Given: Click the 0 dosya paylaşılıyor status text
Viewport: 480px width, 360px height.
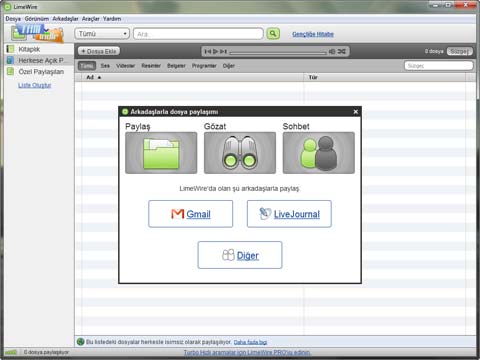Looking at the screenshot, I should [x=46, y=352].
